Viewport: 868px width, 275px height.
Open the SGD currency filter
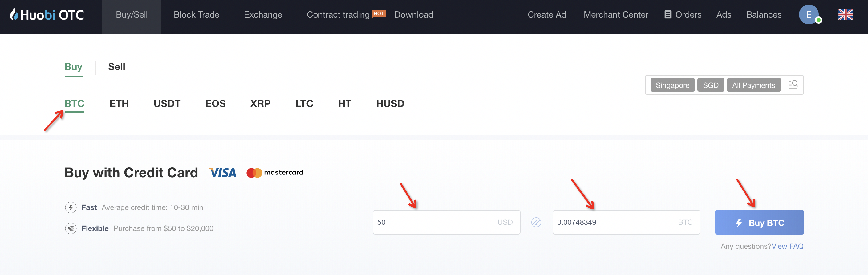711,85
